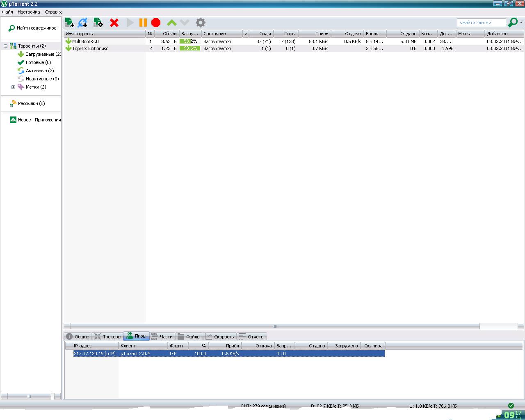Select the Загружаемые (2) category
Screen dimensions: 525x420
(39, 54)
